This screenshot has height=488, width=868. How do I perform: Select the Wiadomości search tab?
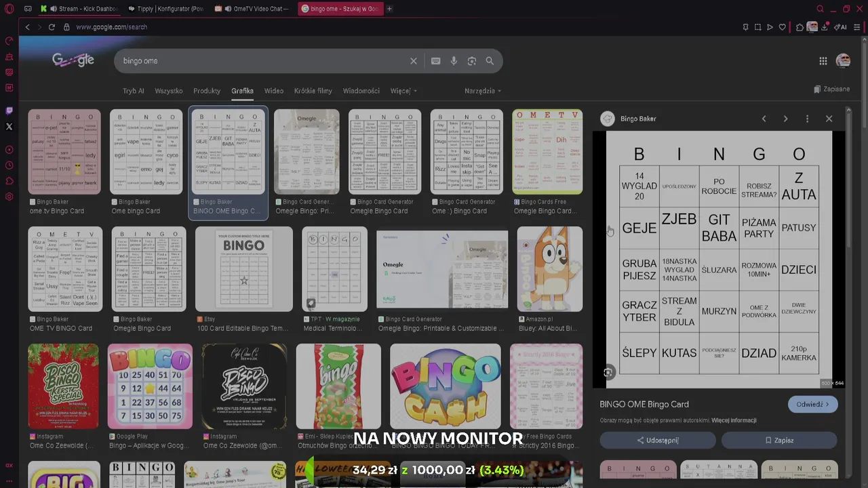(361, 91)
